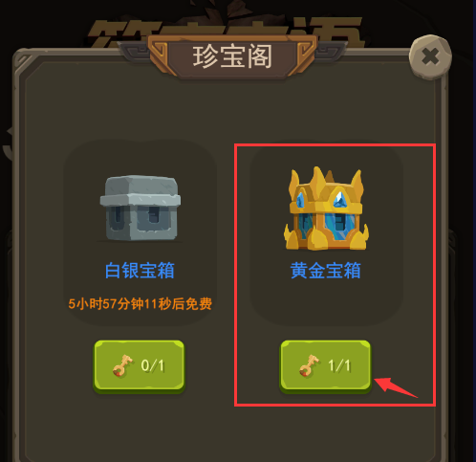The height and width of the screenshot is (462, 476).
Task: Tap the golden crown chest icon
Action: point(326,208)
